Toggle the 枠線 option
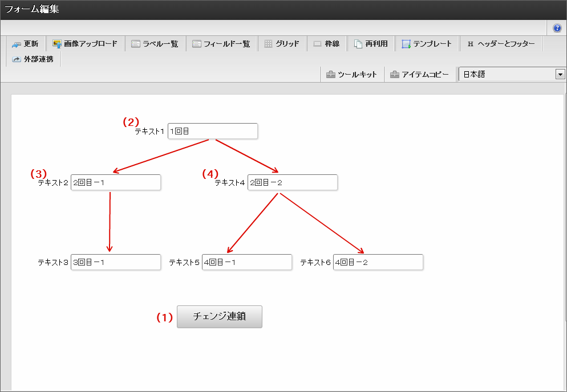 326,44
